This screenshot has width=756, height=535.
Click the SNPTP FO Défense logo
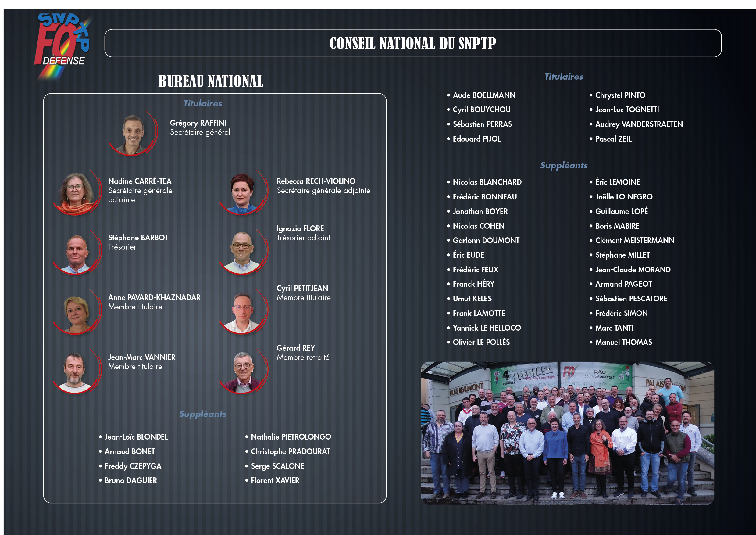click(x=62, y=45)
